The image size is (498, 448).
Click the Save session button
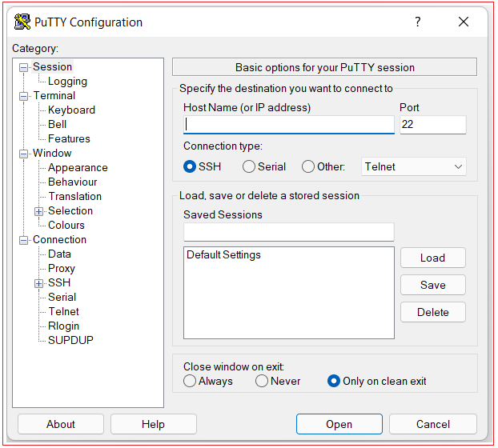(433, 285)
